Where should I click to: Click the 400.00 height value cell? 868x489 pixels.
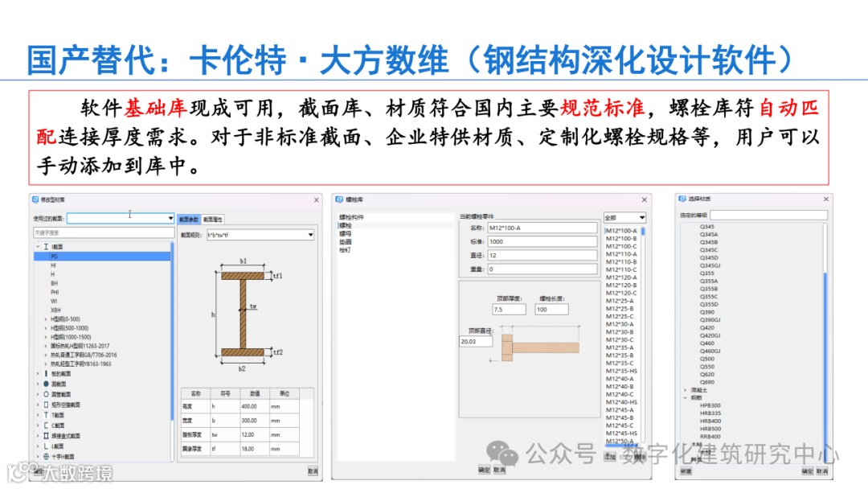(x=256, y=406)
